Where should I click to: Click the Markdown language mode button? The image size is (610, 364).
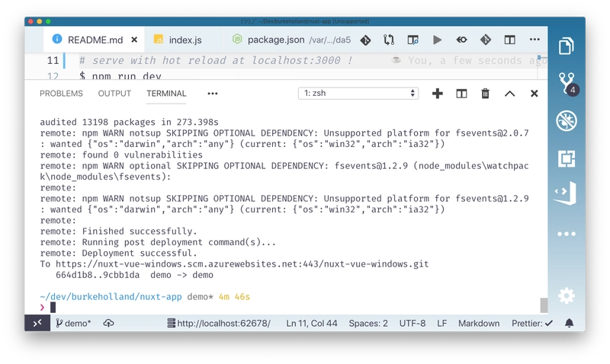pos(479,323)
